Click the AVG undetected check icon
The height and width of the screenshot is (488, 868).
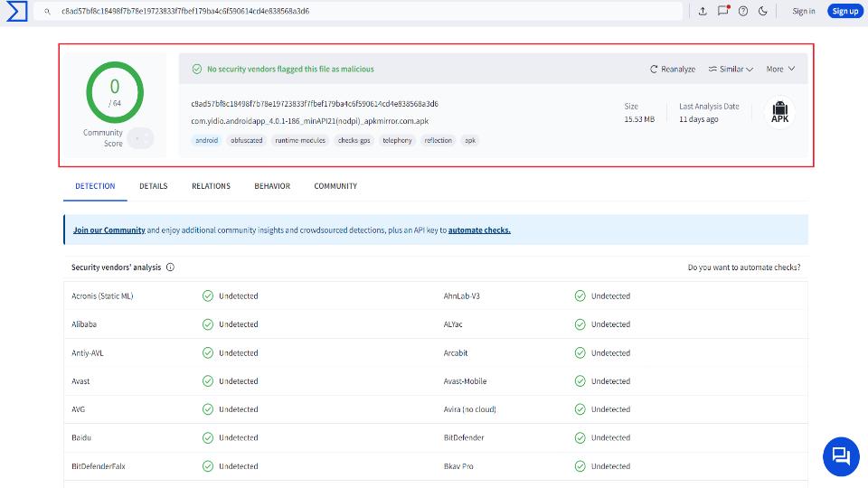(208, 408)
